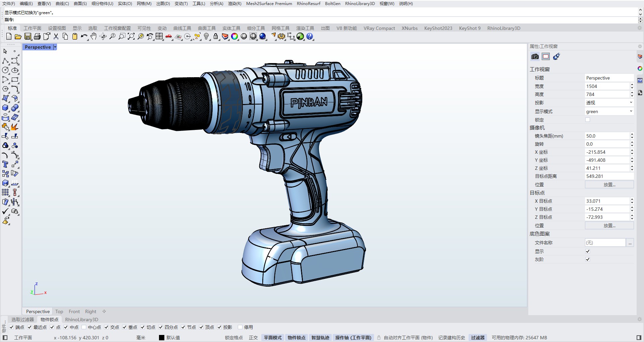Toggle the 中点 object snap checkbox
This screenshot has width=644, height=342.
(66, 327)
